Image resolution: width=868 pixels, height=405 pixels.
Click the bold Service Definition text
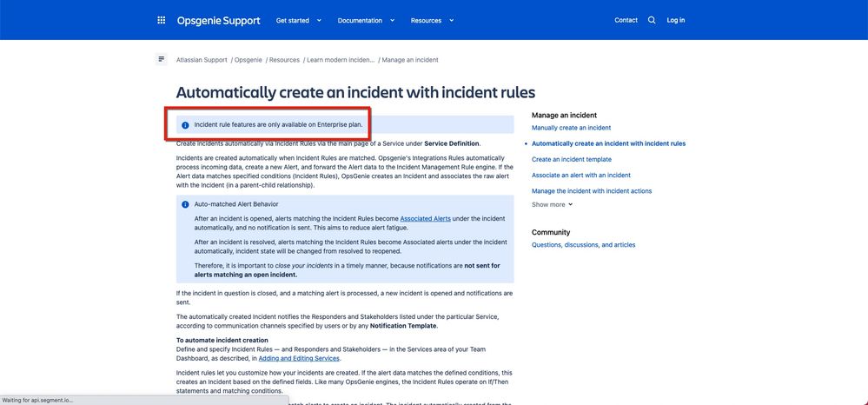click(452, 144)
